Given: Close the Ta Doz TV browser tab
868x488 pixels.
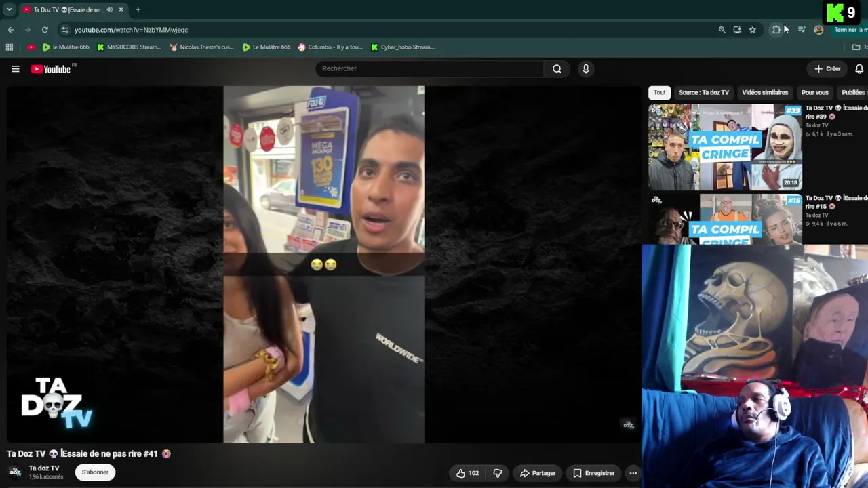Looking at the screenshot, I should pos(121,9).
